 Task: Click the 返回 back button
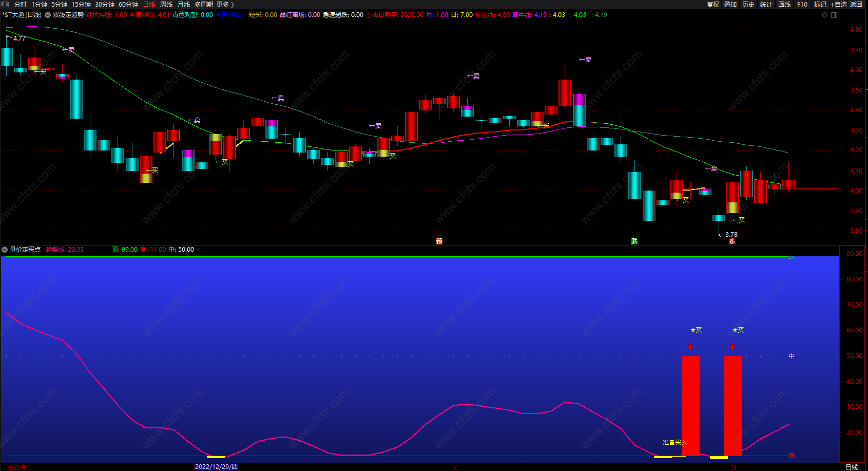coord(856,5)
